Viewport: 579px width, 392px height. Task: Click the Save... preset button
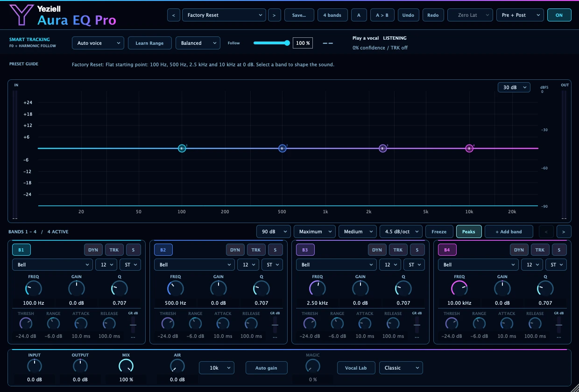[x=299, y=15]
